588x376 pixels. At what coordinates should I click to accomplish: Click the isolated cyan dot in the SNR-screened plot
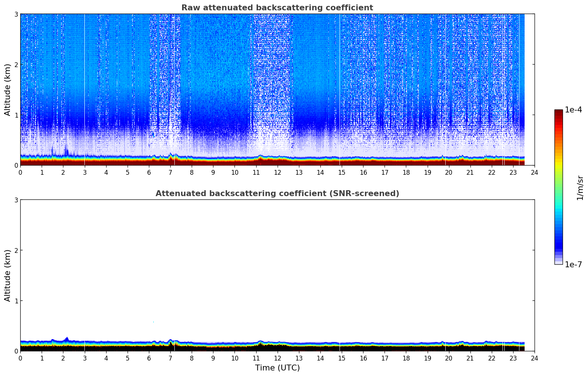click(153, 322)
